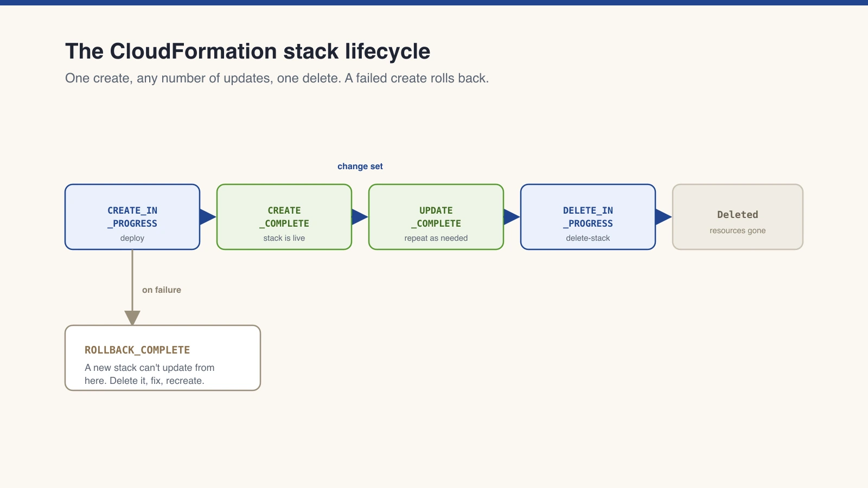
Task: Click the arrow from CREATE_COMPLETE to UPDATE_COMPLETE
Action: 360,217
